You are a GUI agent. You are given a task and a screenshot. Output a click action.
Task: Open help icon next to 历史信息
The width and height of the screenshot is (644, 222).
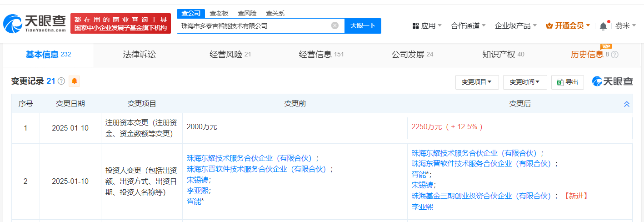click(x=614, y=55)
